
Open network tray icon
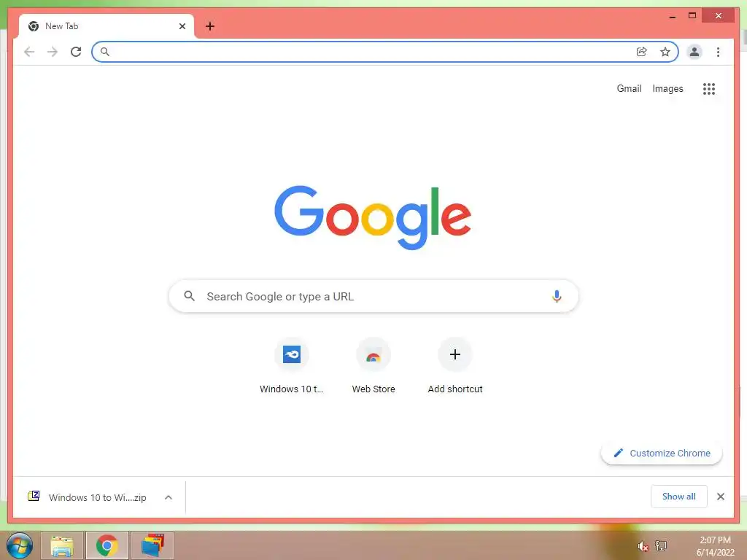point(661,545)
